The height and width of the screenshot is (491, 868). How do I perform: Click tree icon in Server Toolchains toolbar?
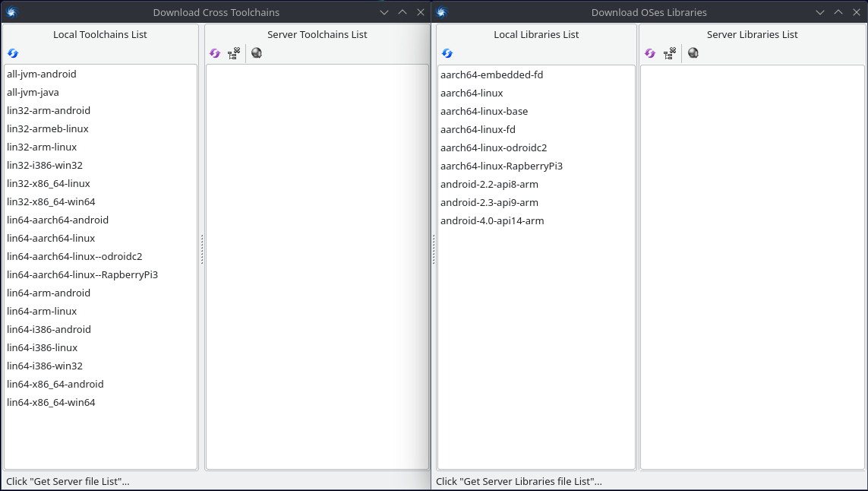pyautogui.click(x=234, y=53)
